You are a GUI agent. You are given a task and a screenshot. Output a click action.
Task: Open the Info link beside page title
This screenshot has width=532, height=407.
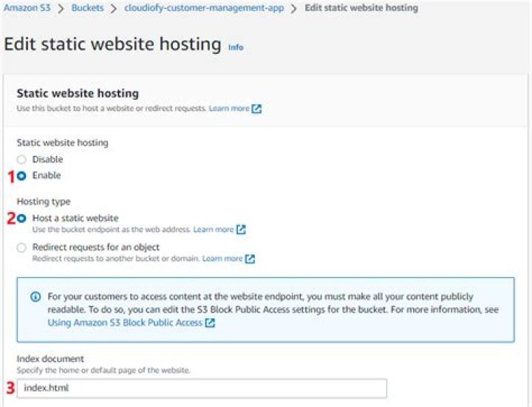click(235, 47)
